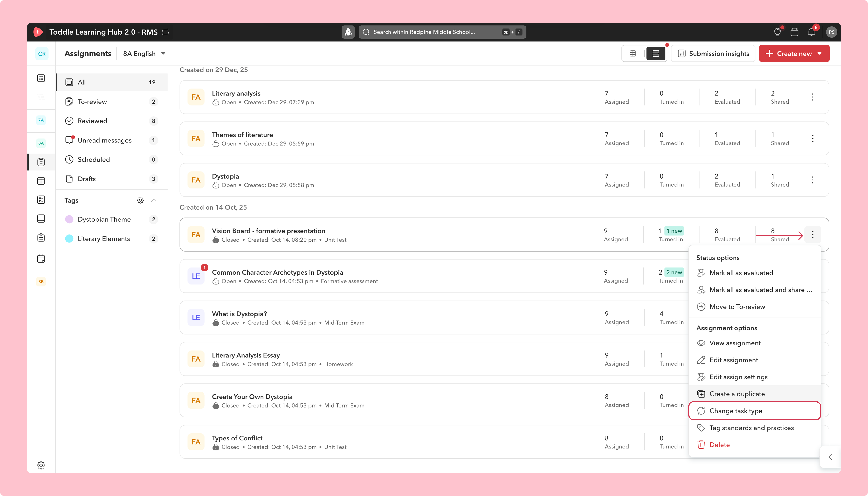Viewport: 868px width, 496px height.
Task: Open Submission insights
Action: point(713,54)
